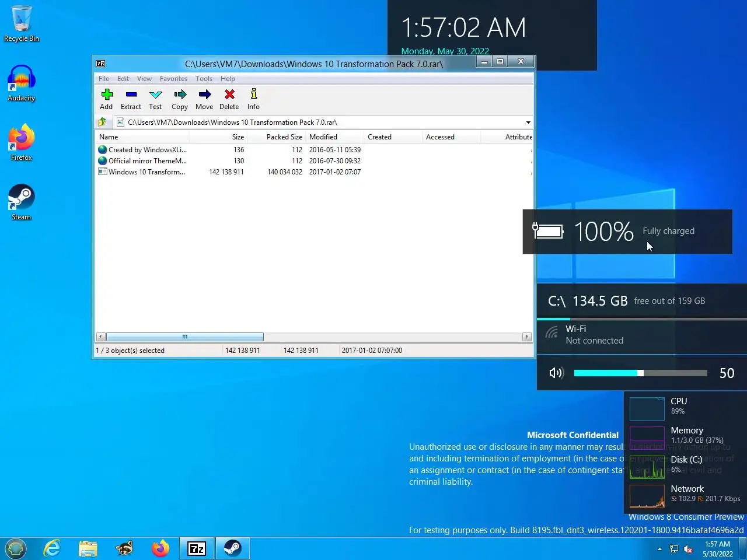Adjust the volume slider set to 50
The height and width of the screenshot is (560, 747).
641,373
